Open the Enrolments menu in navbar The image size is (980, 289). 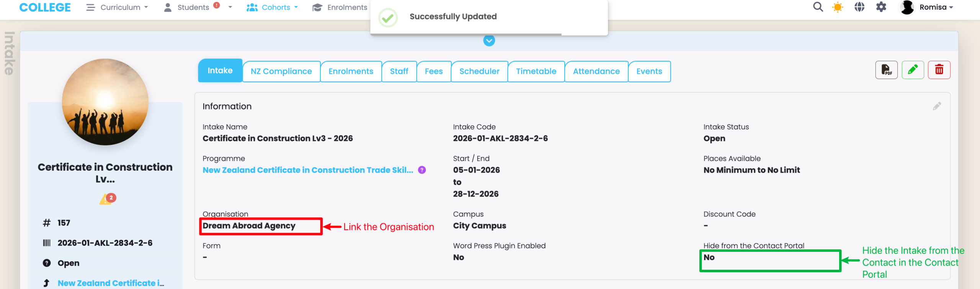340,7
